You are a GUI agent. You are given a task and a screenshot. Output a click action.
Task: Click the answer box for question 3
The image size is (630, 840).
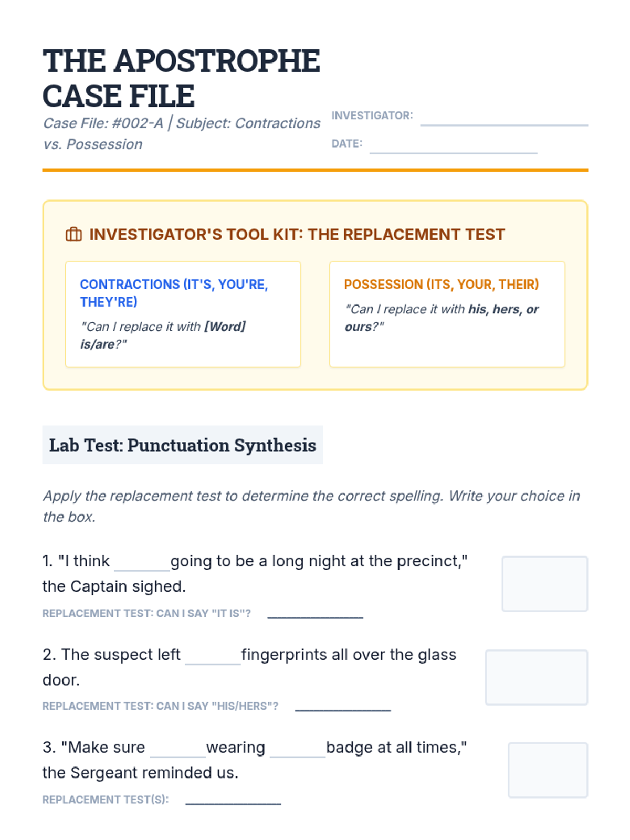pyautogui.click(x=548, y=770)
